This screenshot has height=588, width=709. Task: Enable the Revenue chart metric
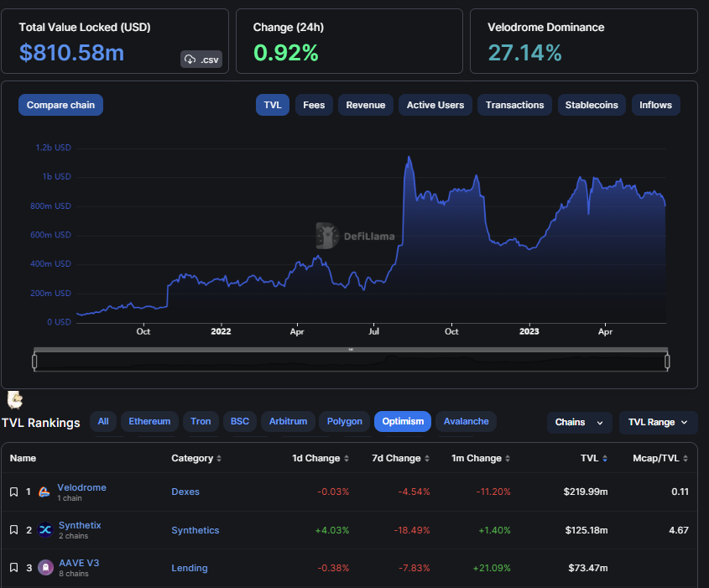366,105
